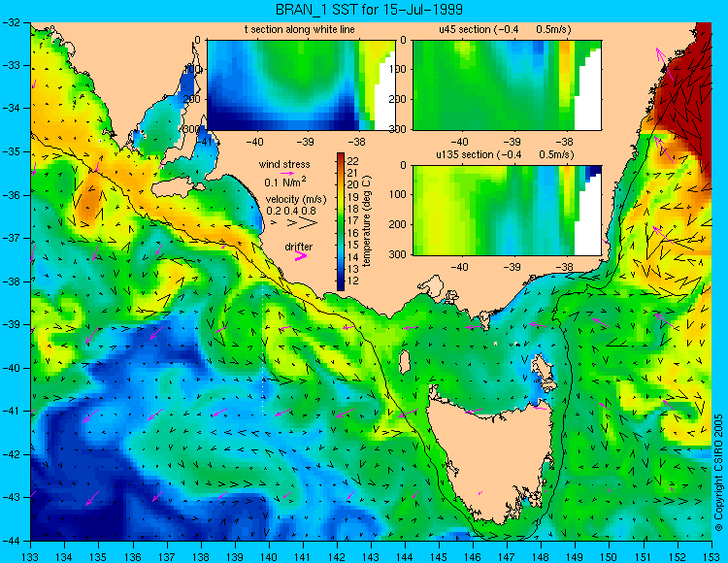Click longitude label '145' on the bottom axis
This screenshot has width=728, height=563.
439,555
